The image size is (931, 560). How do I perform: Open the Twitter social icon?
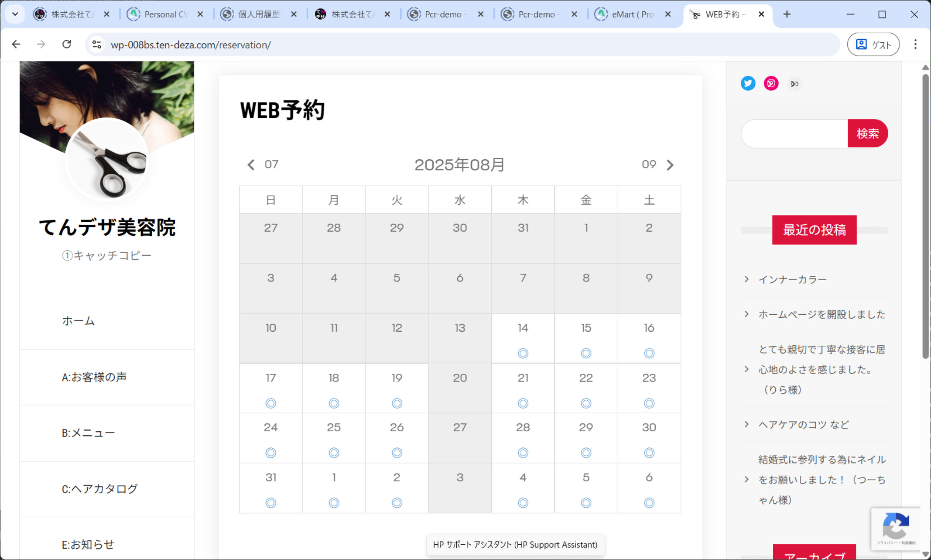tap(748, 84)
